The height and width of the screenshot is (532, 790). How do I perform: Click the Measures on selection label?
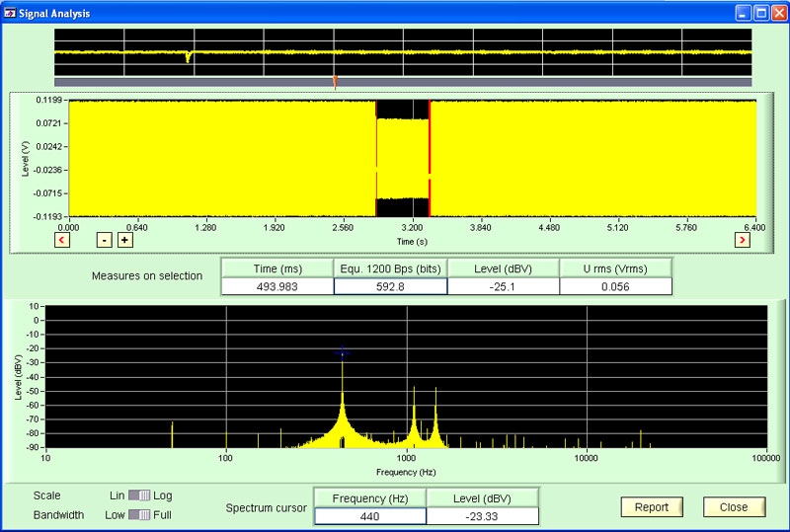point(147,276)
